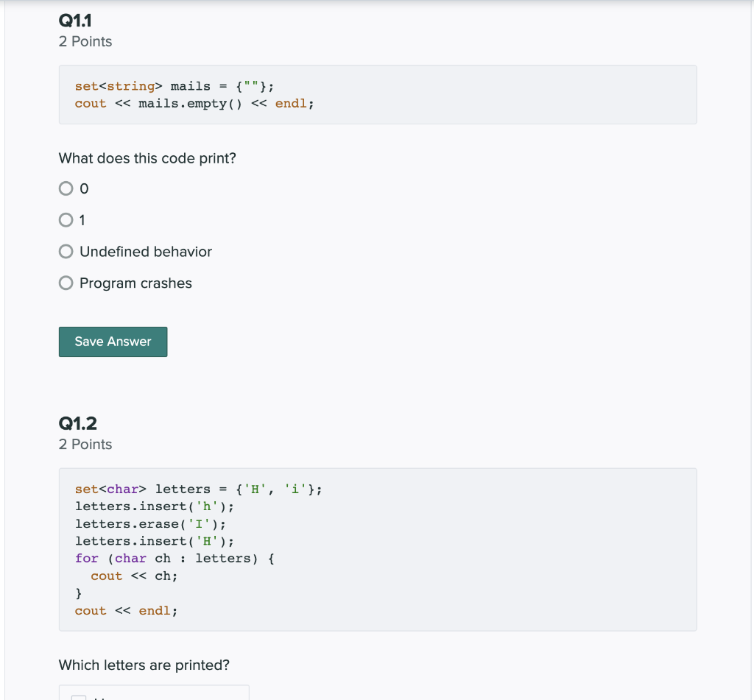Click the Save Answer button
This screenshot has height=700, width=754.
click(x=113, y=342)
